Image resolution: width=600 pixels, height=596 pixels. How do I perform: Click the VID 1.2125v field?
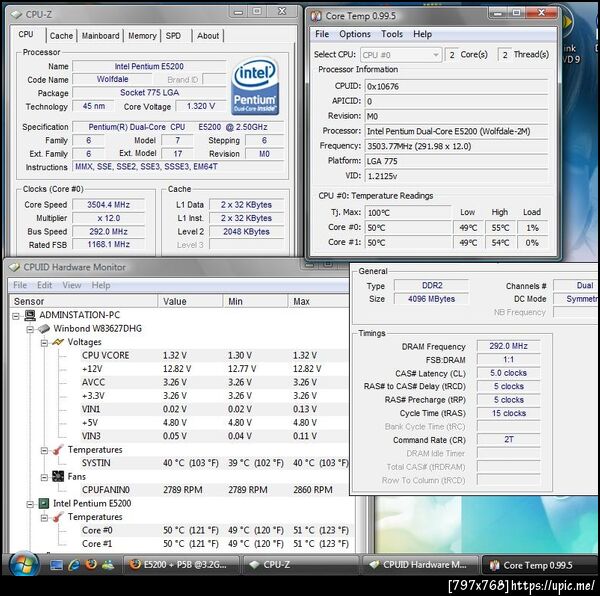click(456, 176)
